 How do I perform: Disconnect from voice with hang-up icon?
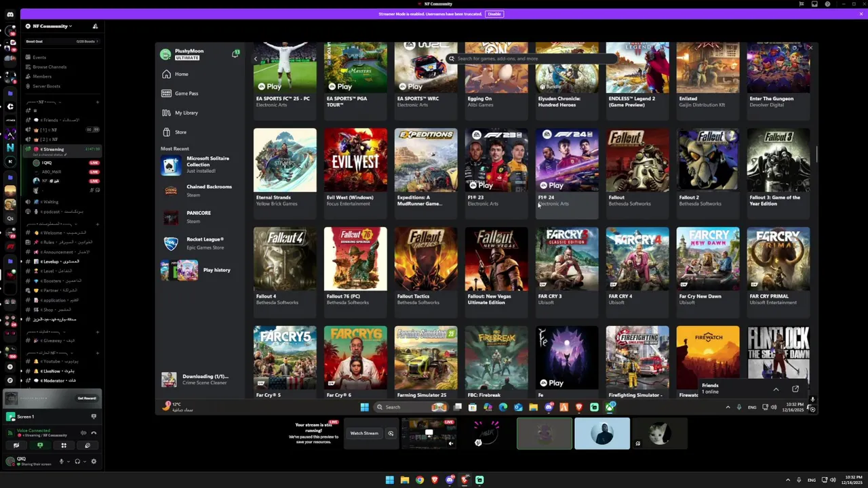click(x=94, y=432)
